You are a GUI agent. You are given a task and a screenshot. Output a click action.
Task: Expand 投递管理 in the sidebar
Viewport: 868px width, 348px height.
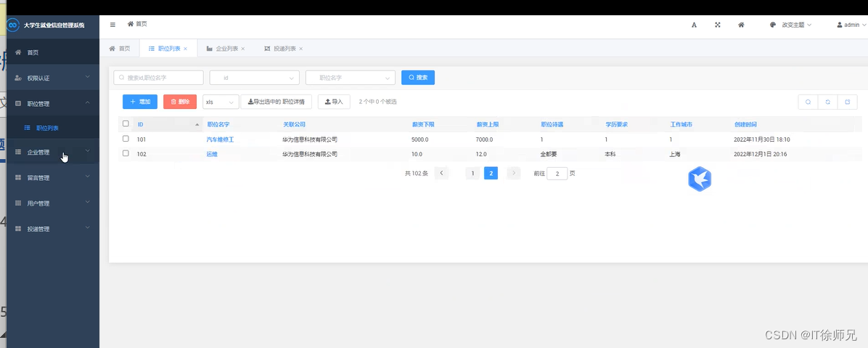(52, 229)
